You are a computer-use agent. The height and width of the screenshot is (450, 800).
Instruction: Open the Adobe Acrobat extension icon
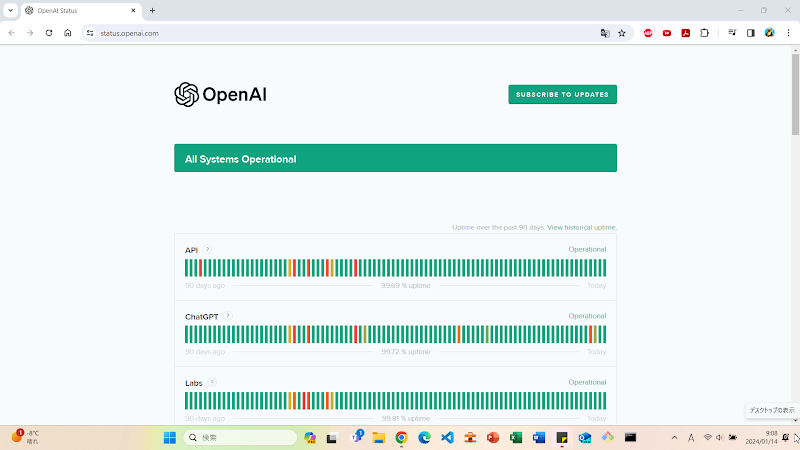686,33
